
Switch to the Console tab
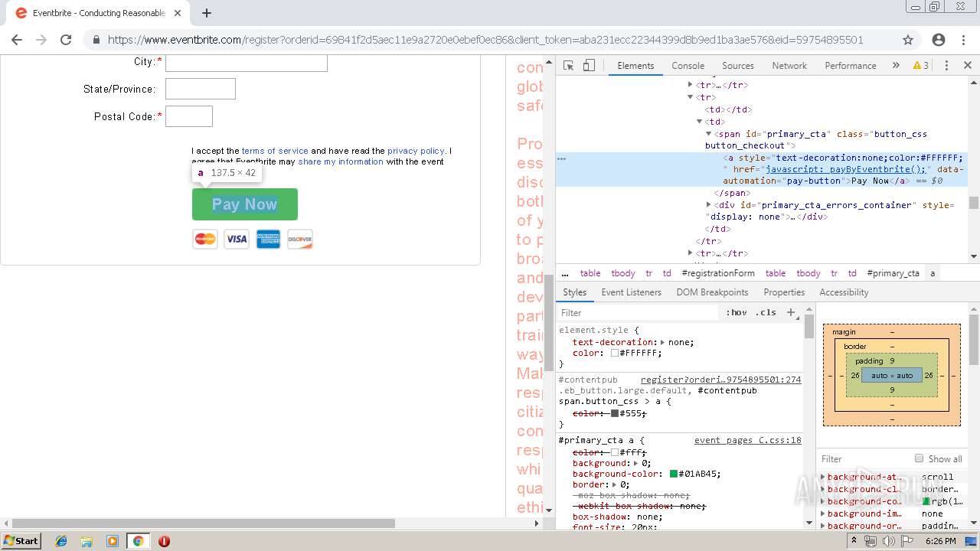[688, 66]
